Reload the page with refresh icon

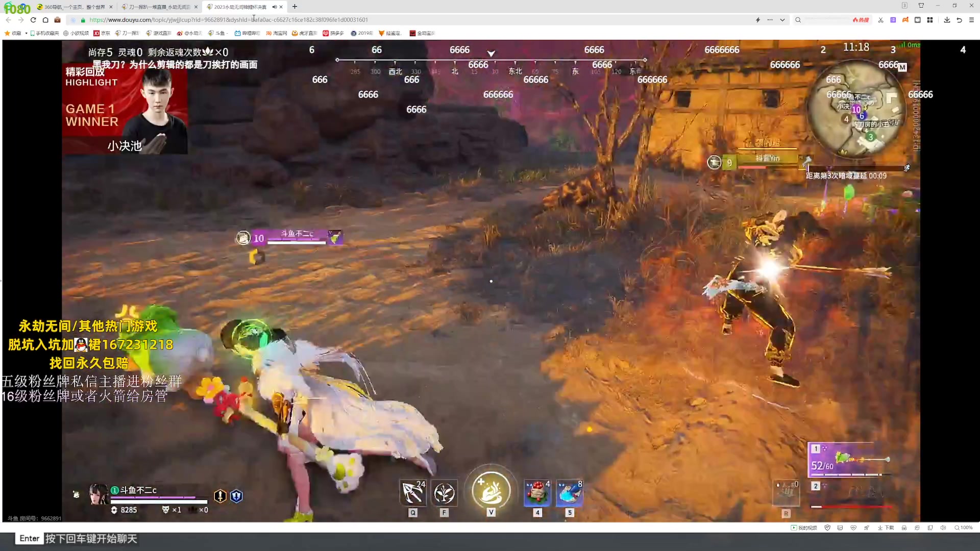[x=33, y=20]
